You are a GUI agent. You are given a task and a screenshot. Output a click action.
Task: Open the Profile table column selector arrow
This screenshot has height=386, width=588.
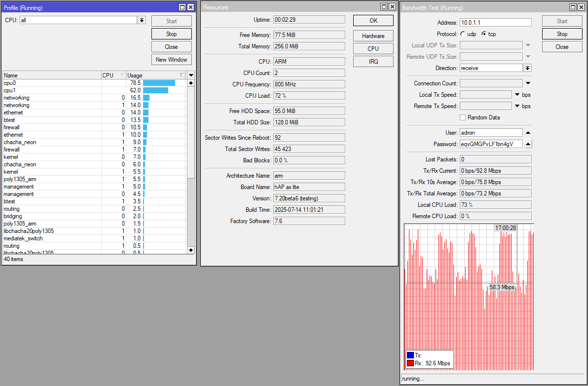pyautogui.click(x=191, y=75)
